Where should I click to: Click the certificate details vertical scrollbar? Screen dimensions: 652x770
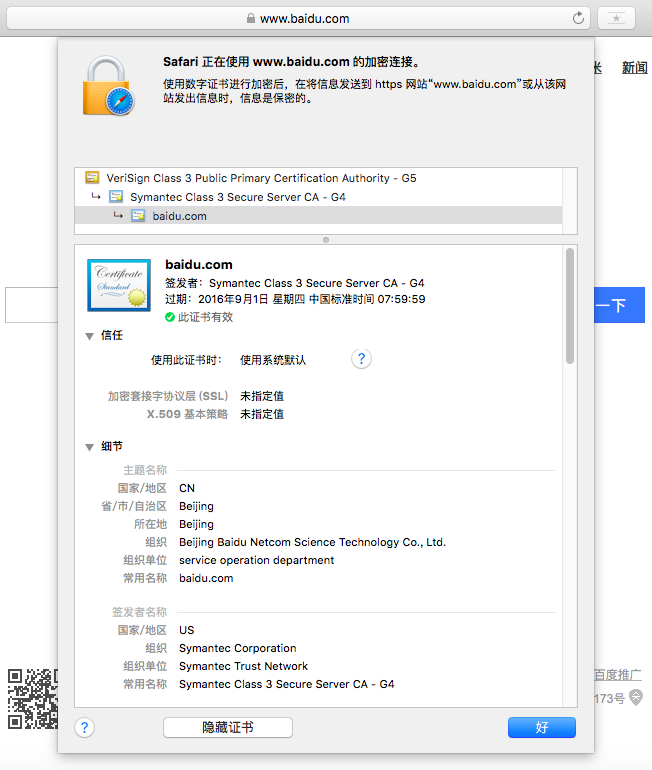(x=570, y=306)
